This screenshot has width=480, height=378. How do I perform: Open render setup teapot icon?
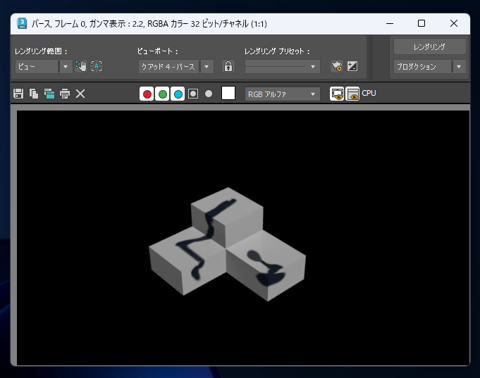pos(337,66)
